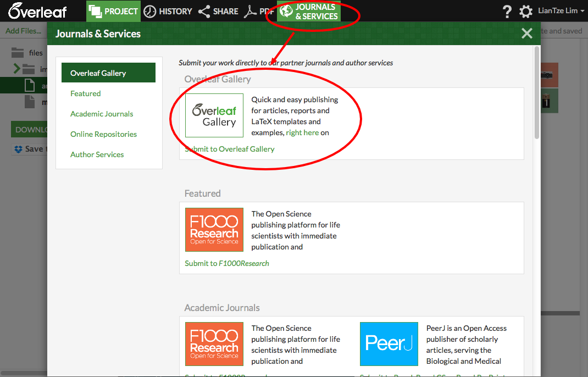Image resolution: width=588 pixels, height=377 pixels.
Task: Click Submit to Overleaf Gallery link
Action: click(x=230, y=149)
